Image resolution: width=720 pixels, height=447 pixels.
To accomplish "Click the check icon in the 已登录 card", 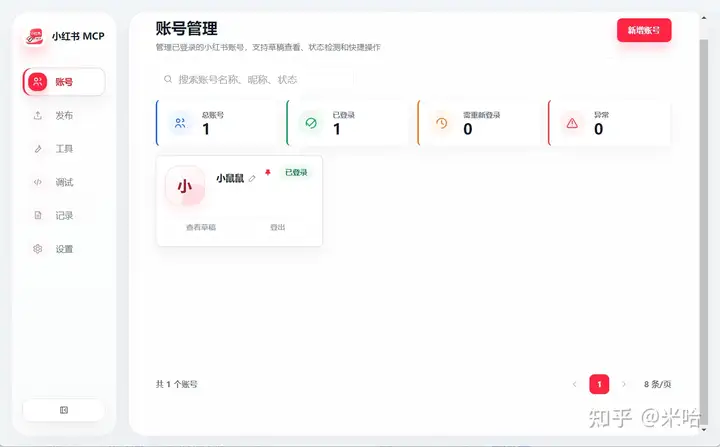I will 311,123.
